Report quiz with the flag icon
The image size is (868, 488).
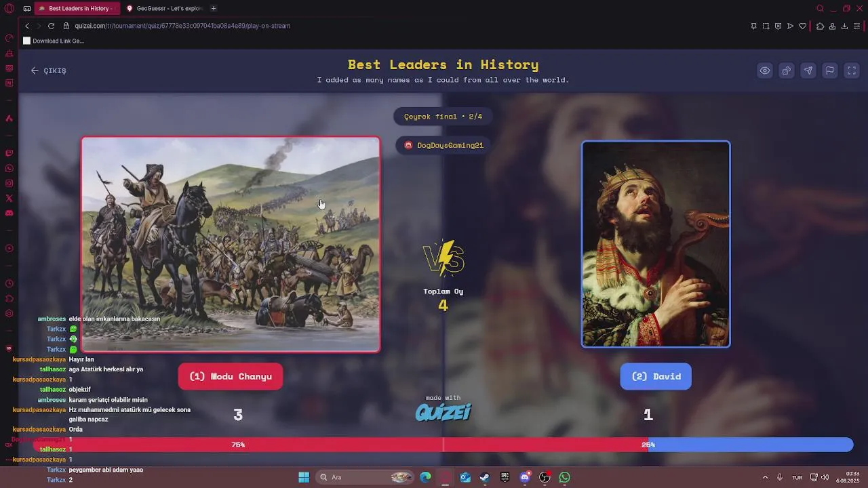coord(830,70)
